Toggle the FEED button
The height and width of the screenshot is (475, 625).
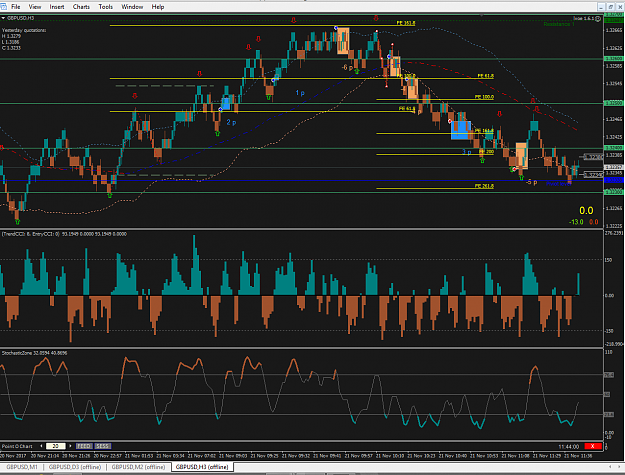pos(84,446)
